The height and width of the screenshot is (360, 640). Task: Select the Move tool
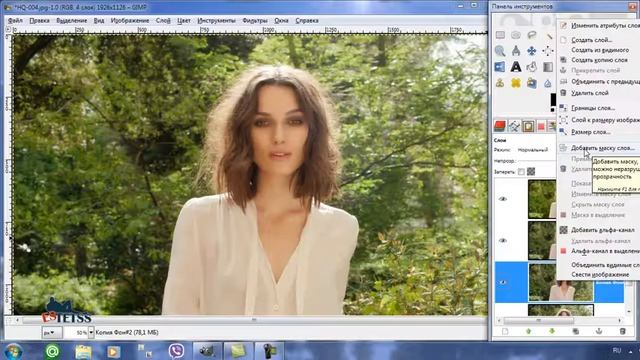(x=532, y=51)
